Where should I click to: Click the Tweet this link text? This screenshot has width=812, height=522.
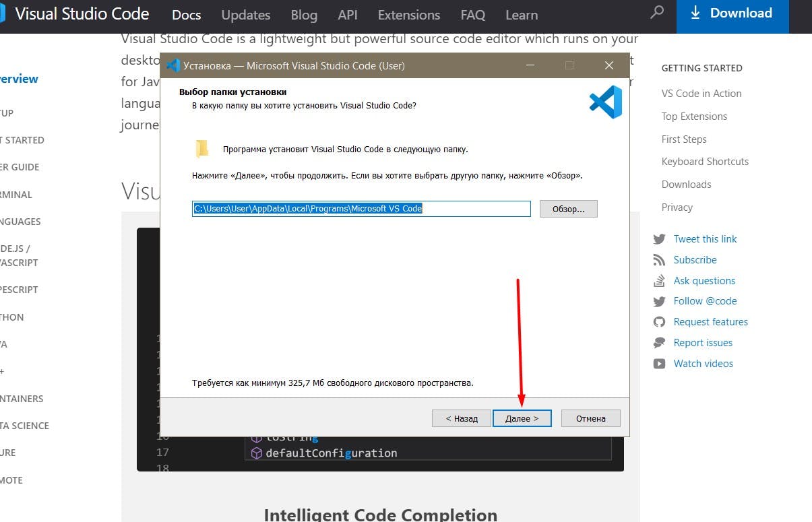705,239
